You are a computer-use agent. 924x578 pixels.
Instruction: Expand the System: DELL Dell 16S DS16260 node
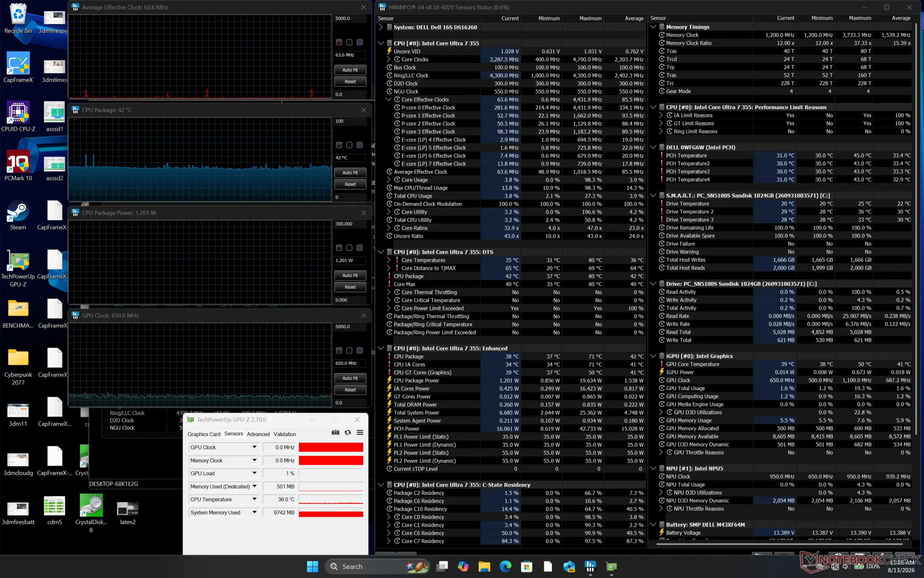(380, 27)
